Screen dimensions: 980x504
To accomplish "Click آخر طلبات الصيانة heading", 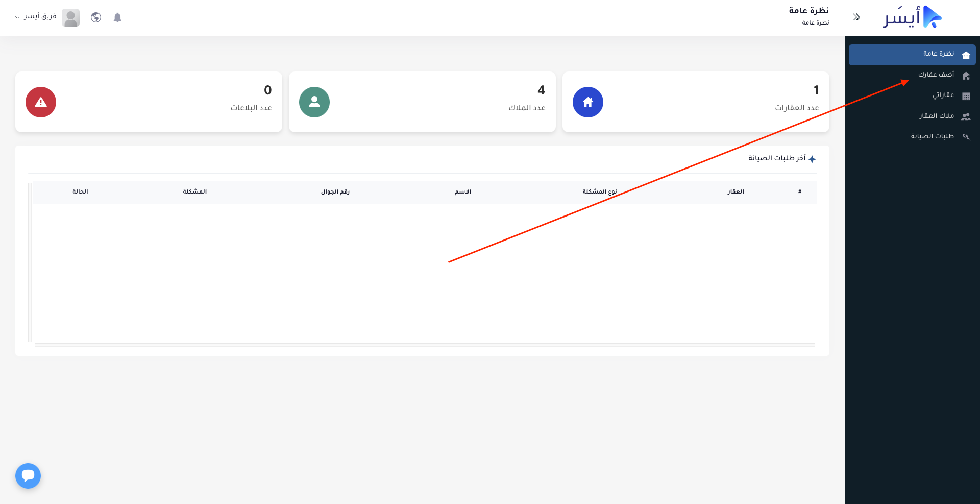I will (777, 158).
